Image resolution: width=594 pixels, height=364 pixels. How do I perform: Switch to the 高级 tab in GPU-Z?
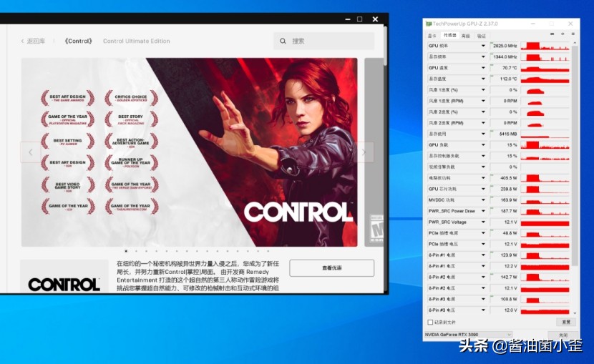466,36
